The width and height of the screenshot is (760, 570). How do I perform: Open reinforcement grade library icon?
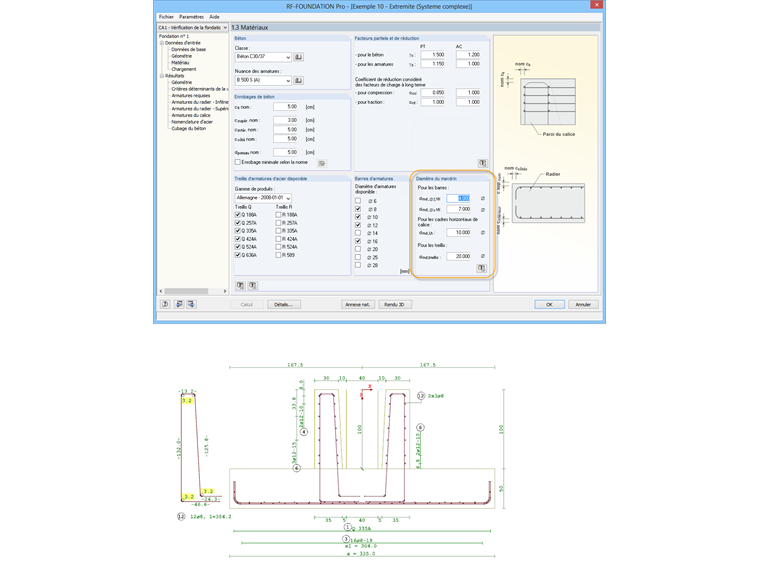point(299,80)
